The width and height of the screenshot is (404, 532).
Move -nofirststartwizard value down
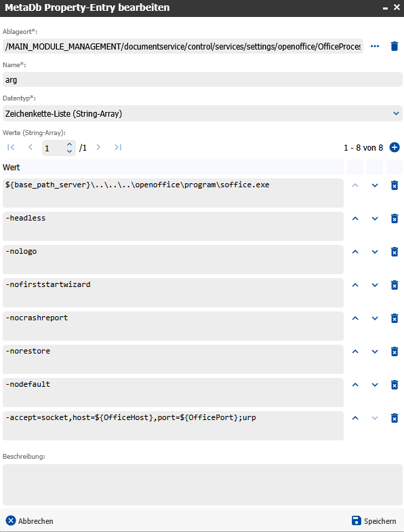[x=375, y=285]
